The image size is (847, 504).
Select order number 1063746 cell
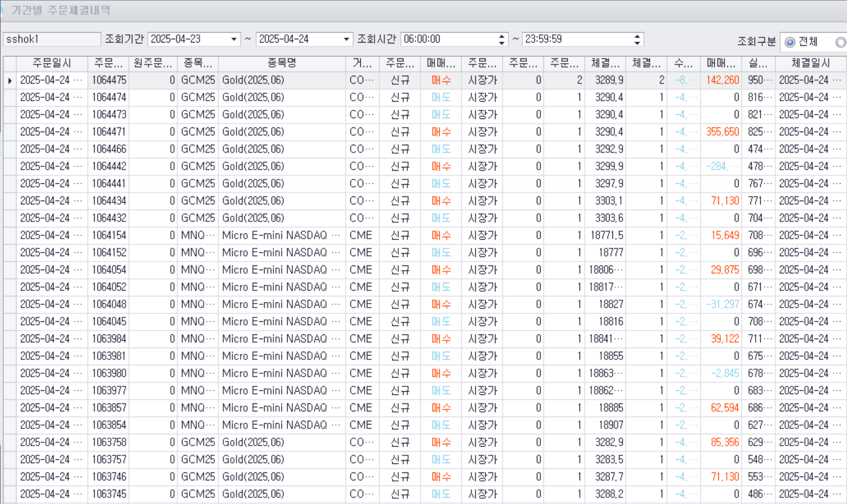[108, 476]
